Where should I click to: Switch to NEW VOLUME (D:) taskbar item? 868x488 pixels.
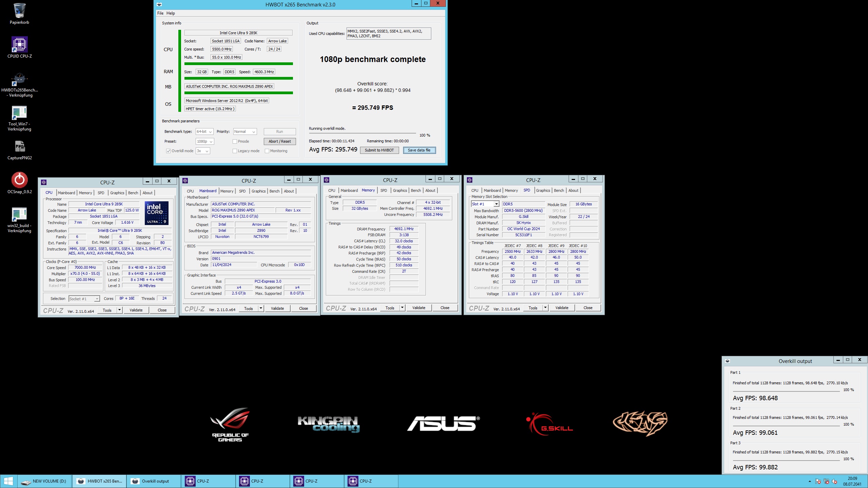pyautogui.click(x=44, y=481)
